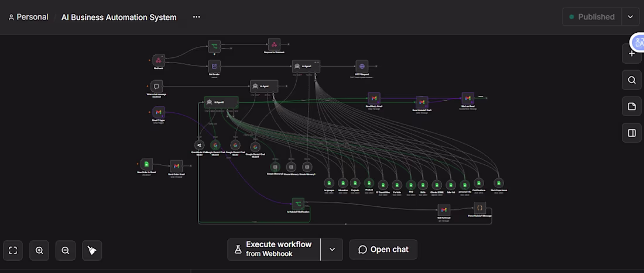Select the AI Agent node
Screen dimensions: 644x273
[264, 86]
